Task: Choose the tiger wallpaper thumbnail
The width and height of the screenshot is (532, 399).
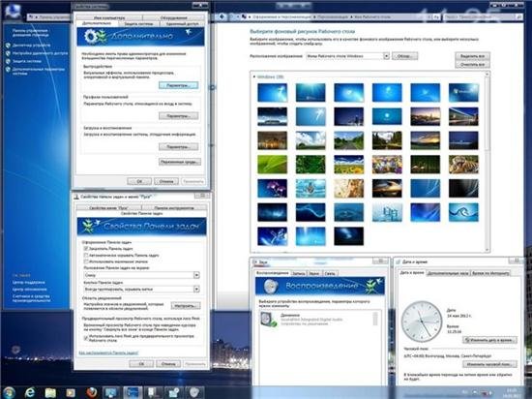Action: pos(463,165)
